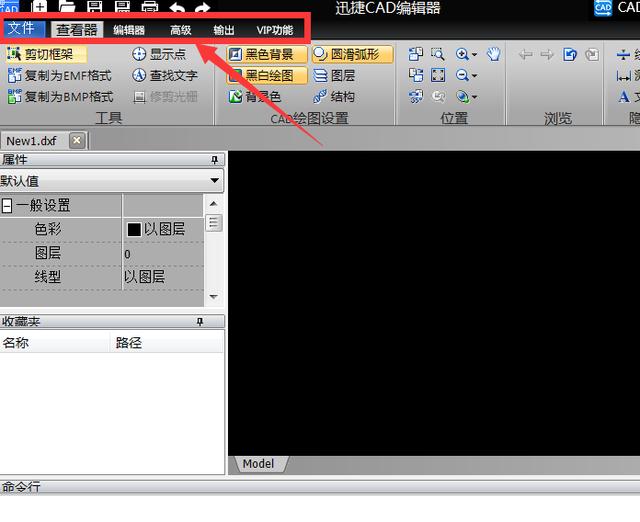This screenshot has width=640, height=522.
Task: Select the 色彩 property row label
Action: point(48,229)
